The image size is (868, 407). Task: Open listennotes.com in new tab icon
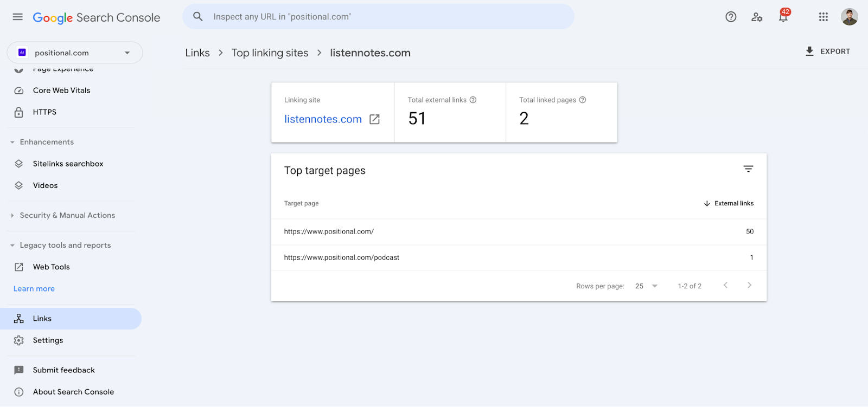375,119
